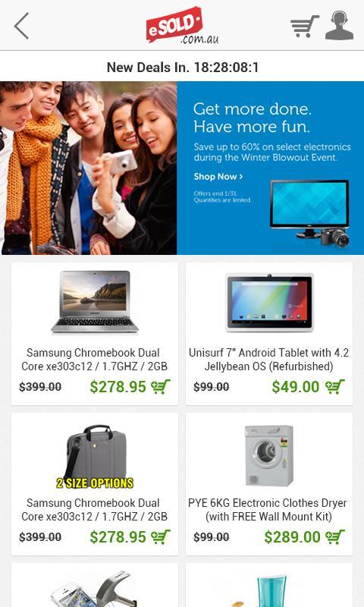
Task: Click the Dell monitor in banner
Action: click(x=309, y=209)
